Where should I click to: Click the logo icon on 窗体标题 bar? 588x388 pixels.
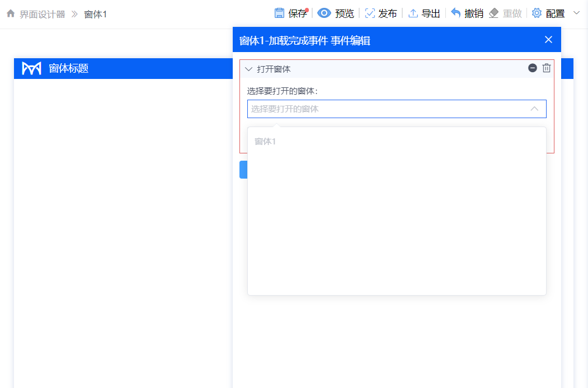pyautogui.click(x=31, y=68)
